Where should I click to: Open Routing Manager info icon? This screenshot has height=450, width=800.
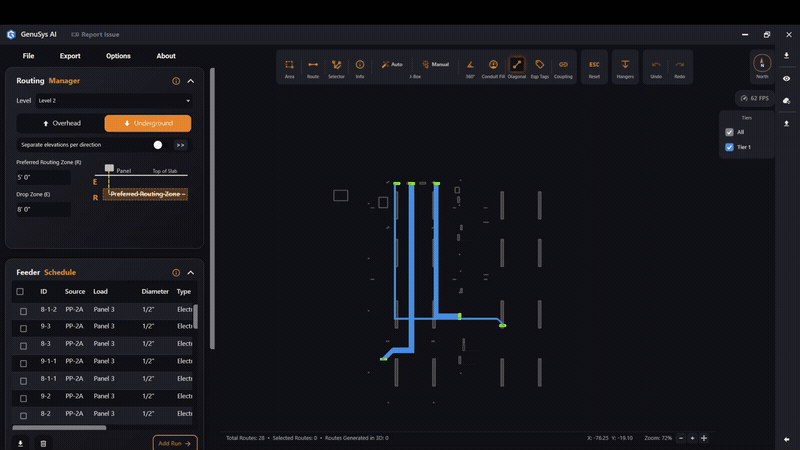pos(176,81)
